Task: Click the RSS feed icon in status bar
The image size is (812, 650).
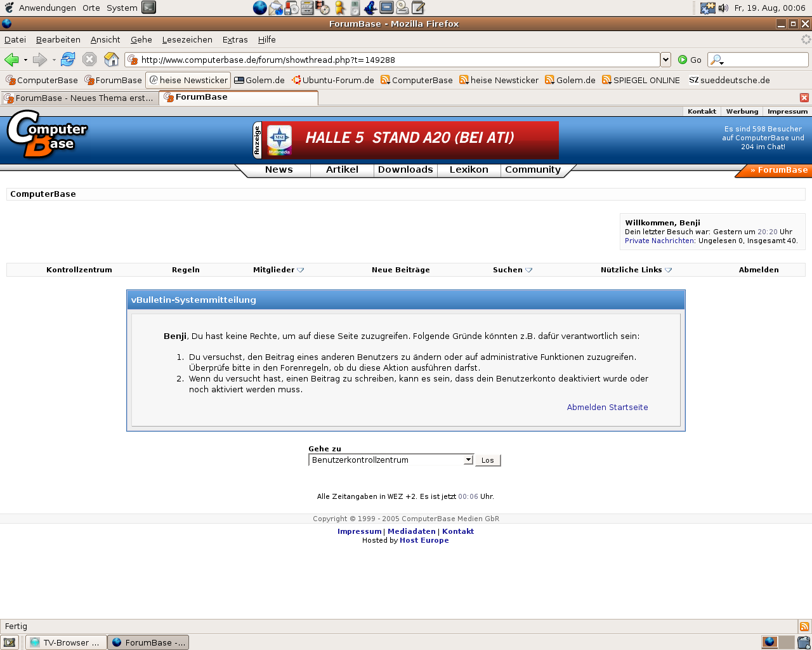Action: pyautogui.click(x=804, y=627)
